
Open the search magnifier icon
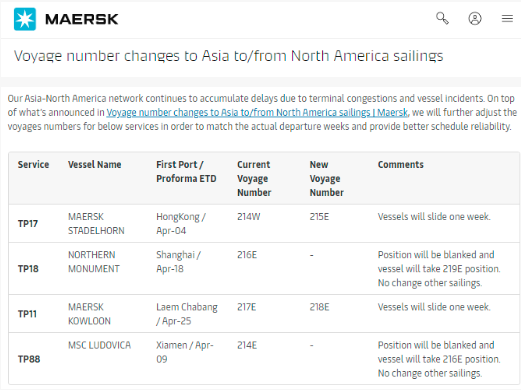tap(442, 18)
